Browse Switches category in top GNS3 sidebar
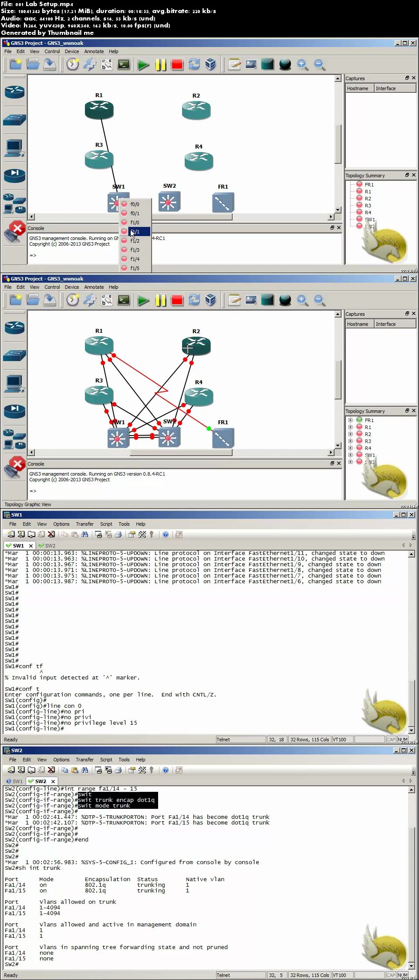This screenshot has width=419, height=980. pyautogui.click(x=14, y=120)
